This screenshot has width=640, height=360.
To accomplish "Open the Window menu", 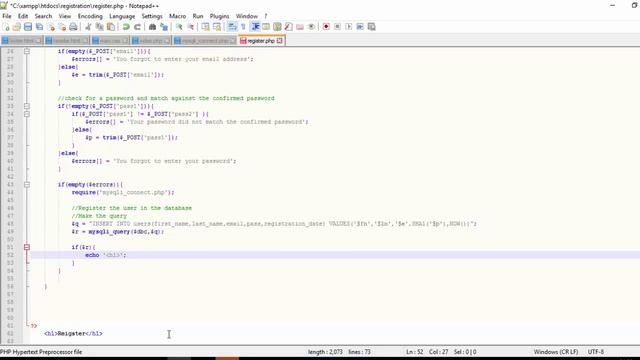I will pyautogui.click(x=247, y=16).
